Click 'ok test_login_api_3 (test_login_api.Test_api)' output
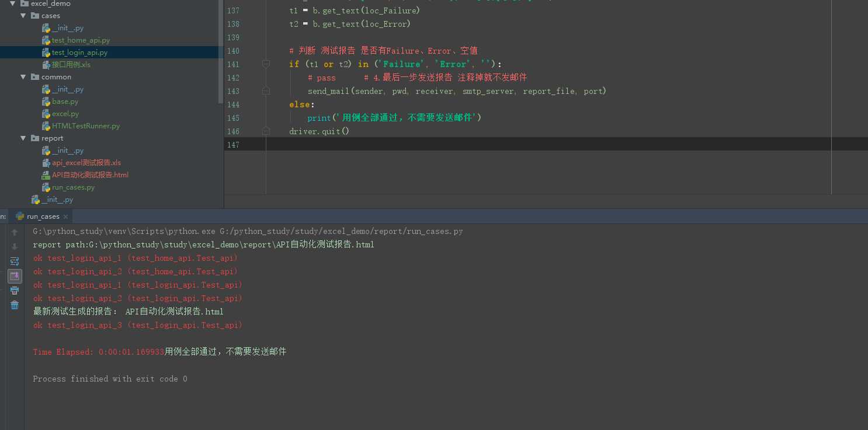868x430 pixels. [138, 325]
